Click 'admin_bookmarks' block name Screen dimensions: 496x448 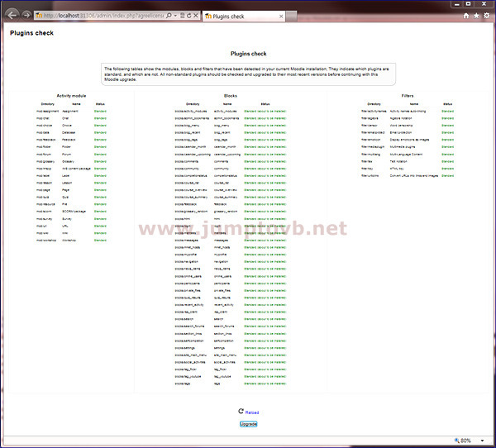[x=227, y=118]
